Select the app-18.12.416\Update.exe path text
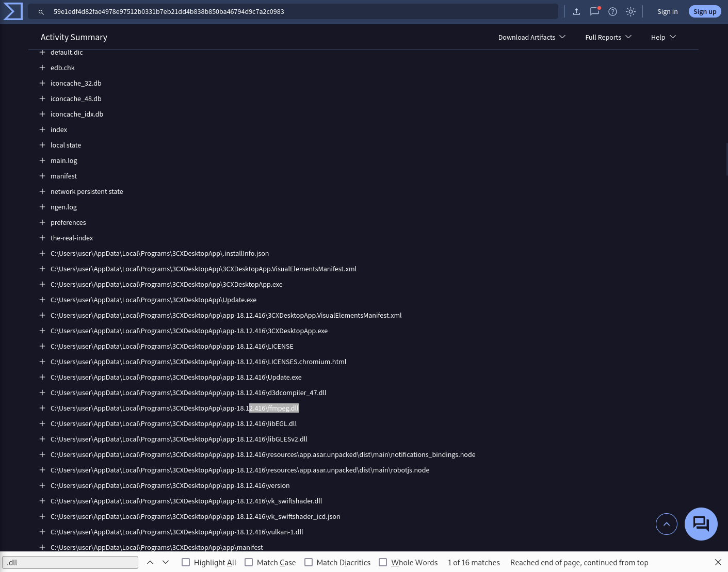Screen dimensions: 728x572 pyautogui.click(x=176, y=377)
